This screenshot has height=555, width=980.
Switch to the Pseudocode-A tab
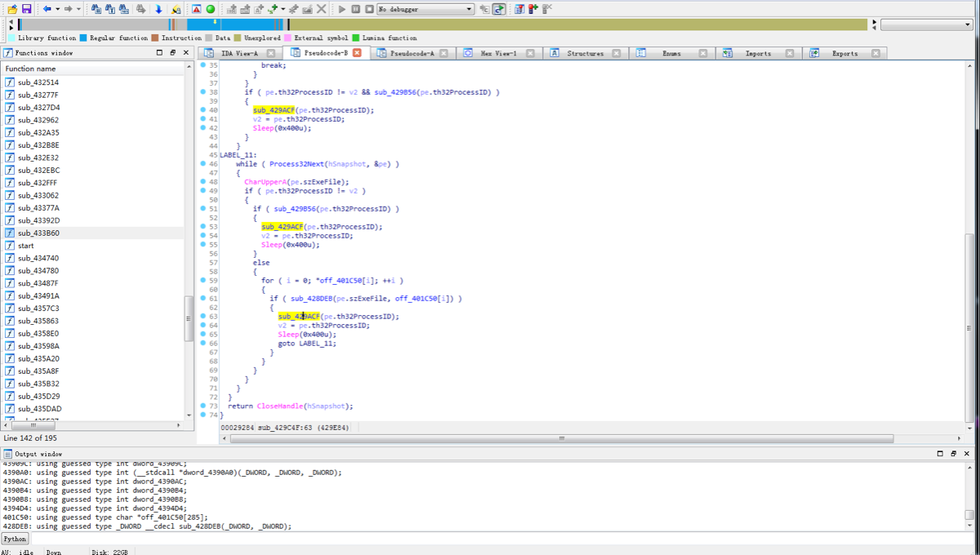click(412, 53)
